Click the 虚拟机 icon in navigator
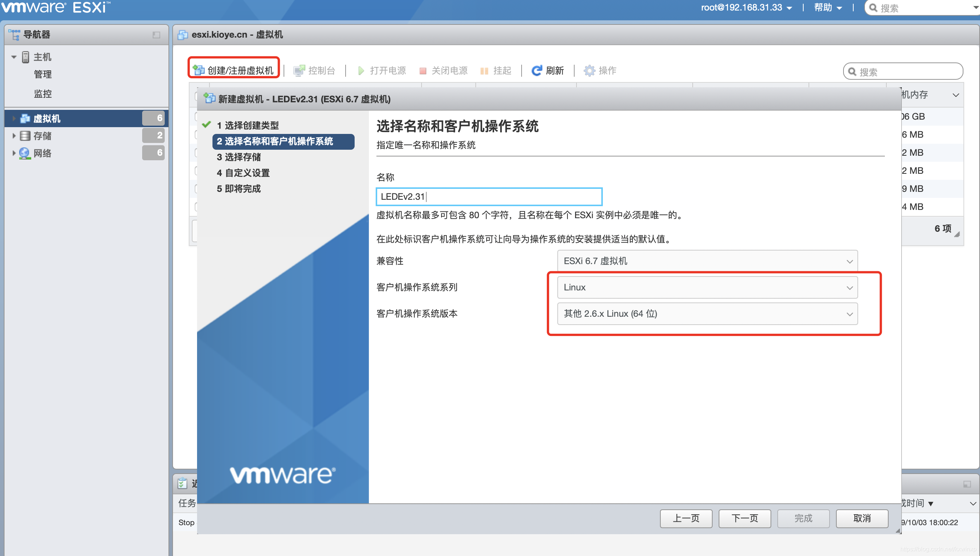980x556 pixels. click(x=25, y=119)
